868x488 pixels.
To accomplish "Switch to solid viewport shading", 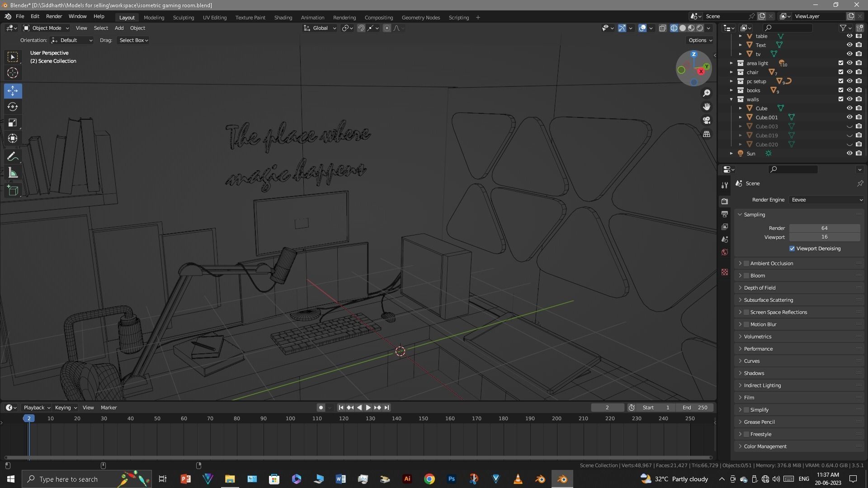I will point(683,28).
